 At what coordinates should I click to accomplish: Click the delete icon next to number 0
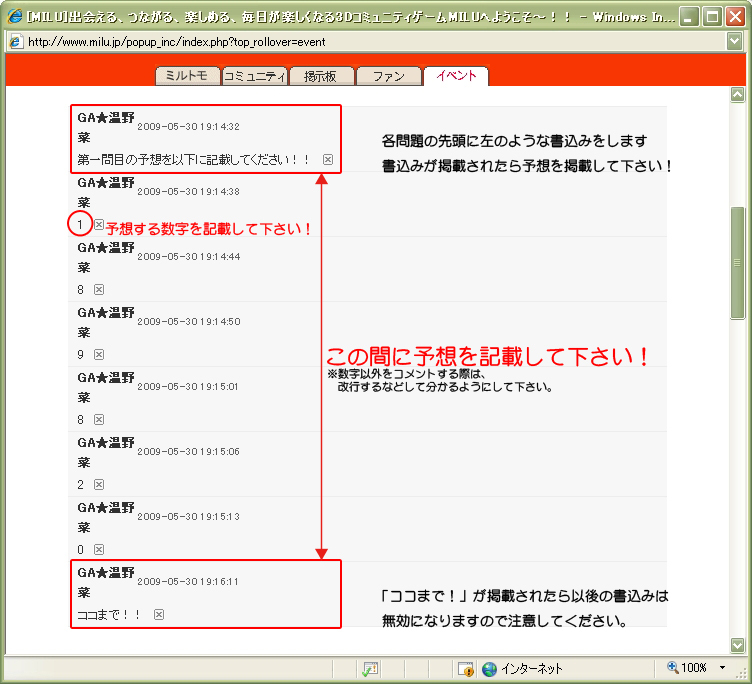(x=99, y=549)
